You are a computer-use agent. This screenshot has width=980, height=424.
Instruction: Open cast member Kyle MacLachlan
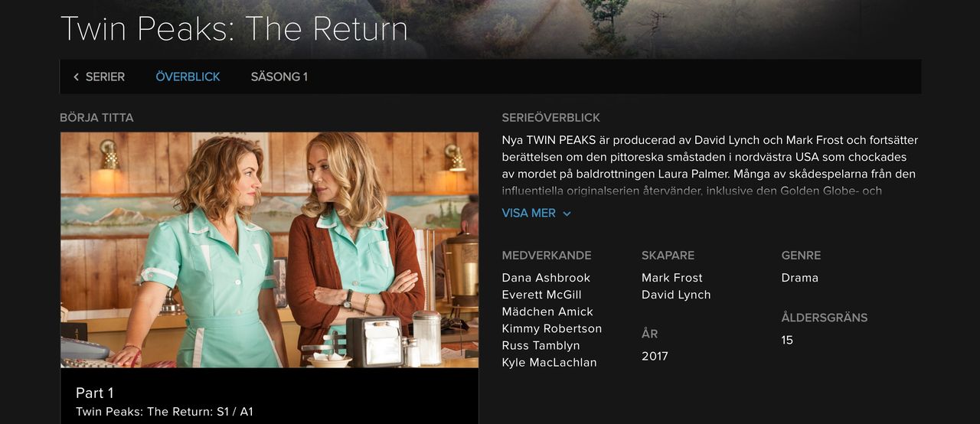549,362
